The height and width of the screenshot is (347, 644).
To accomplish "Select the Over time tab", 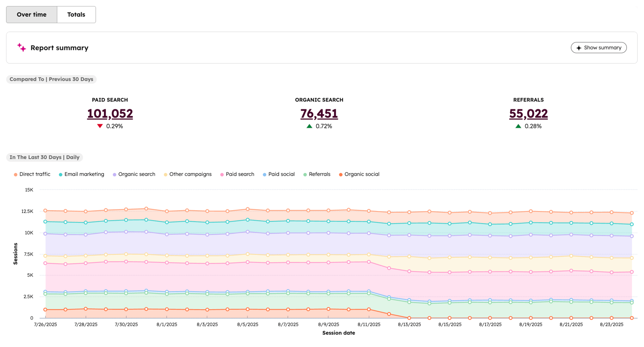I will pyautogui.click(x=31, y=14).
